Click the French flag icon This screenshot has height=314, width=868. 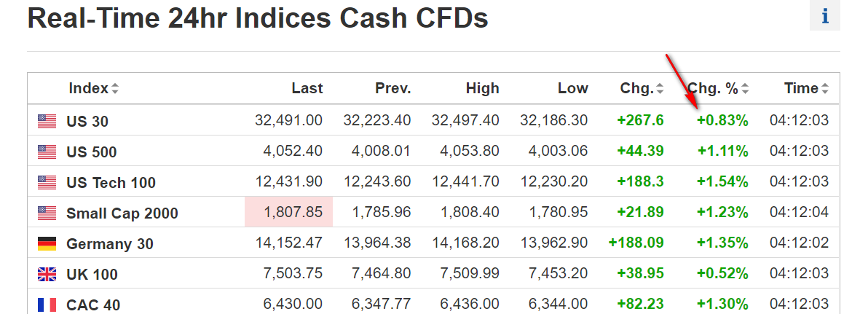coord(47,305)
